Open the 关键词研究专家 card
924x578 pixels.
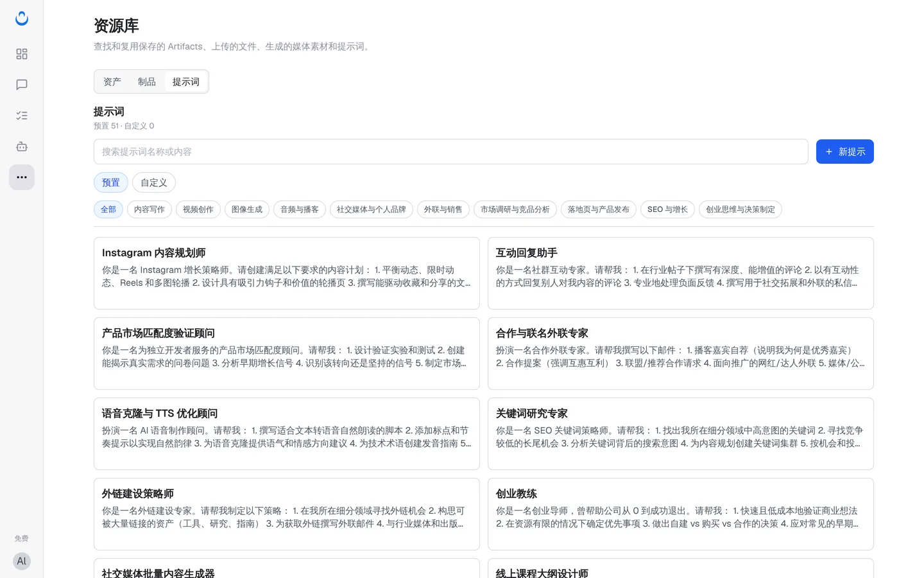coord(681,433)
